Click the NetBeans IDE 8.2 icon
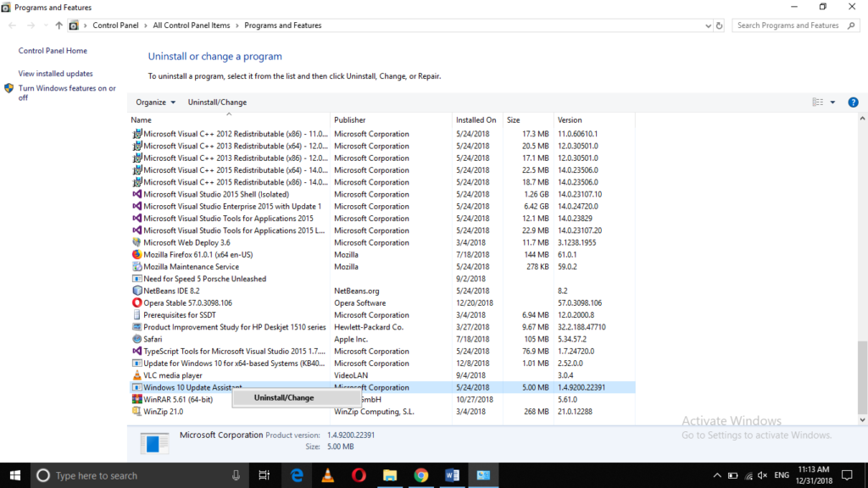Image resolution: width=868 pixels, height=488 pixels. (x=136, y=291)
